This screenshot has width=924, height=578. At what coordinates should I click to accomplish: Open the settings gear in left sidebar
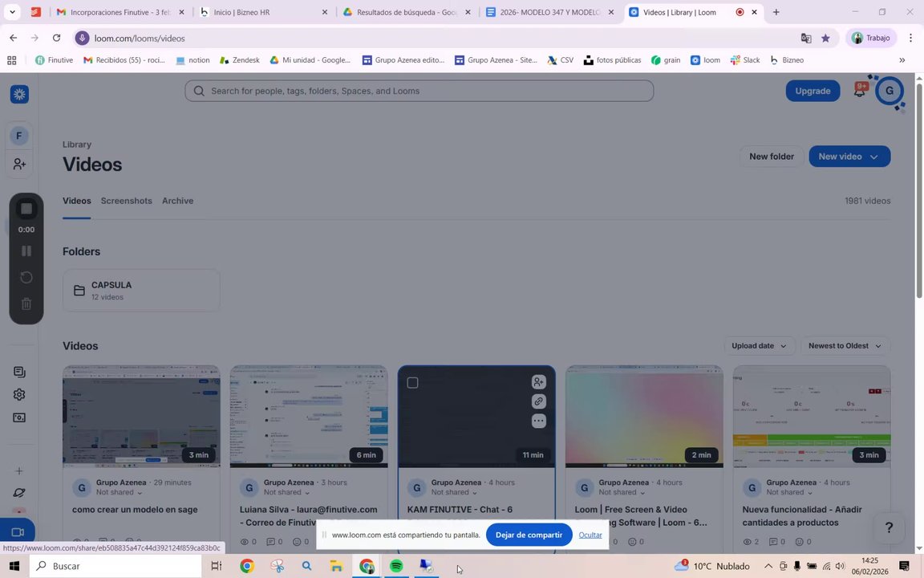19,395
